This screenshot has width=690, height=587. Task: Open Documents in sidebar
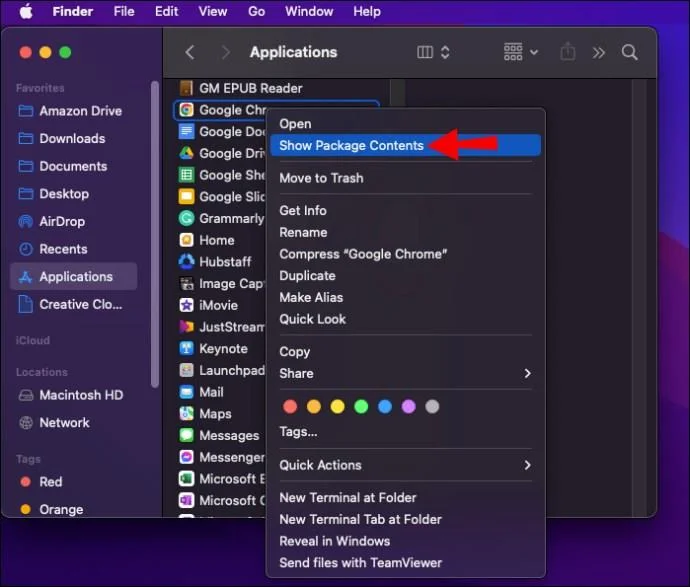coord(63,166)
